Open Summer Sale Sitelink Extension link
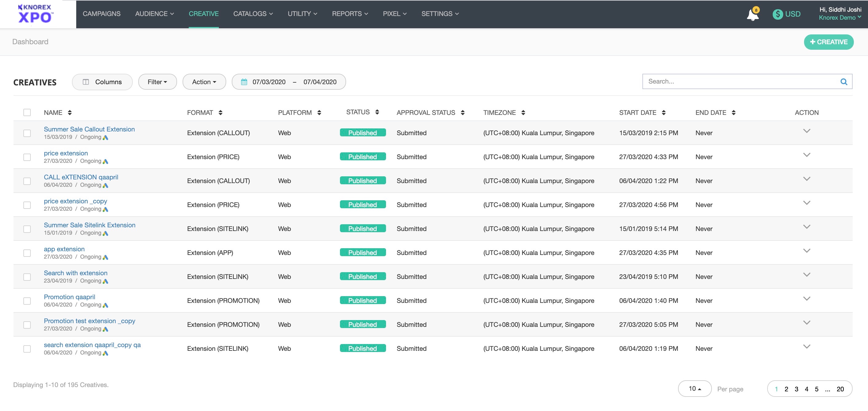 89,225
